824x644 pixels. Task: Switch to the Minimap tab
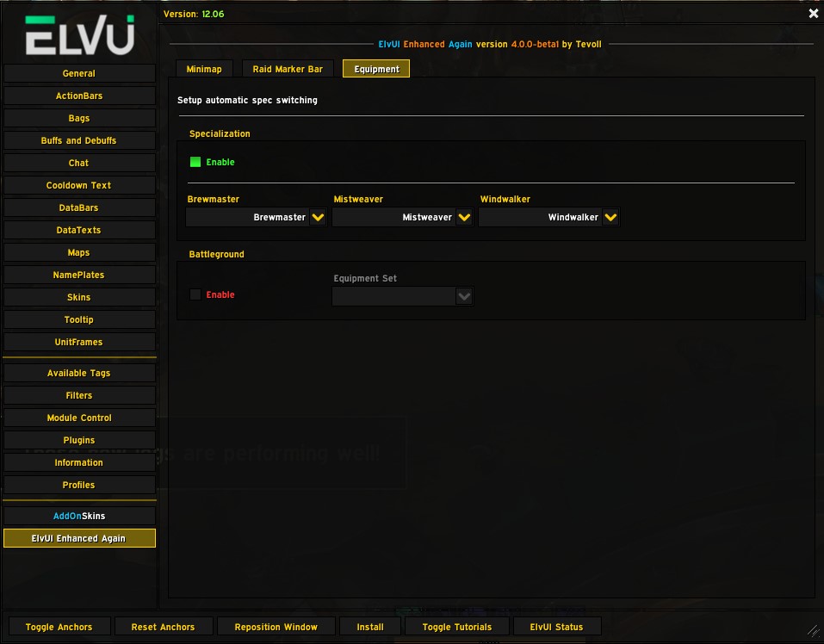pos(204,69)
